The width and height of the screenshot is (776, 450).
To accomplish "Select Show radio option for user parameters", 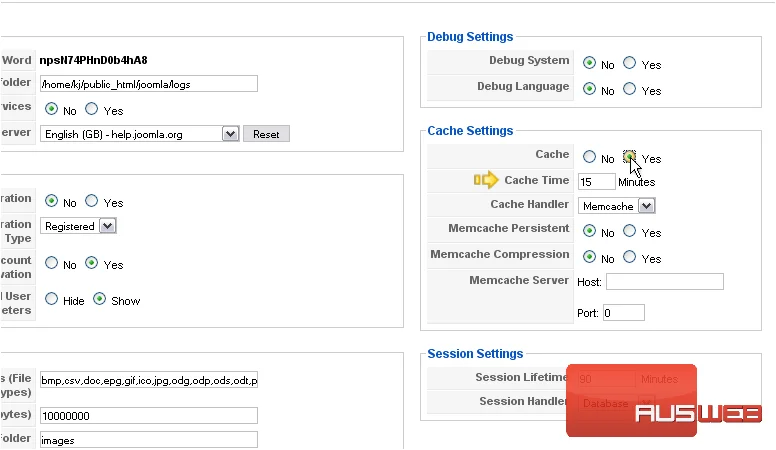I will [99, 299].
